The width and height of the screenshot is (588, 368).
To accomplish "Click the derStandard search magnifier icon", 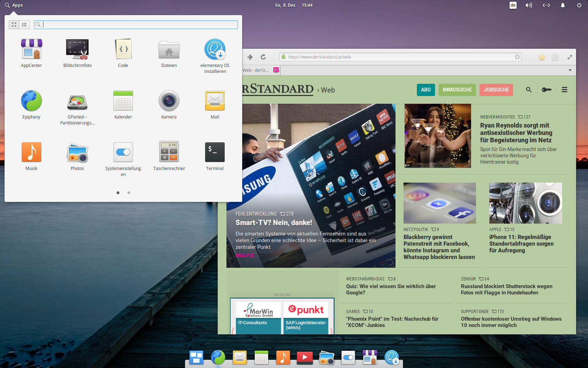I will [528, 90].
